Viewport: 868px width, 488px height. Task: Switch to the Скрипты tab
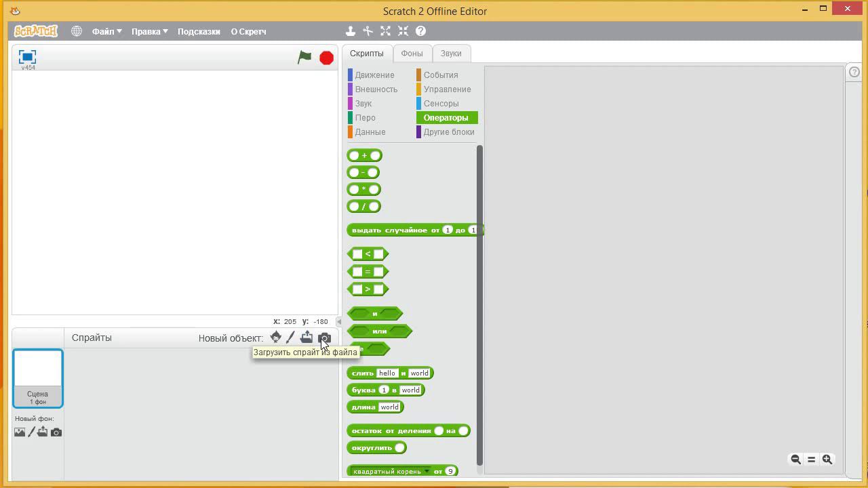366,54
